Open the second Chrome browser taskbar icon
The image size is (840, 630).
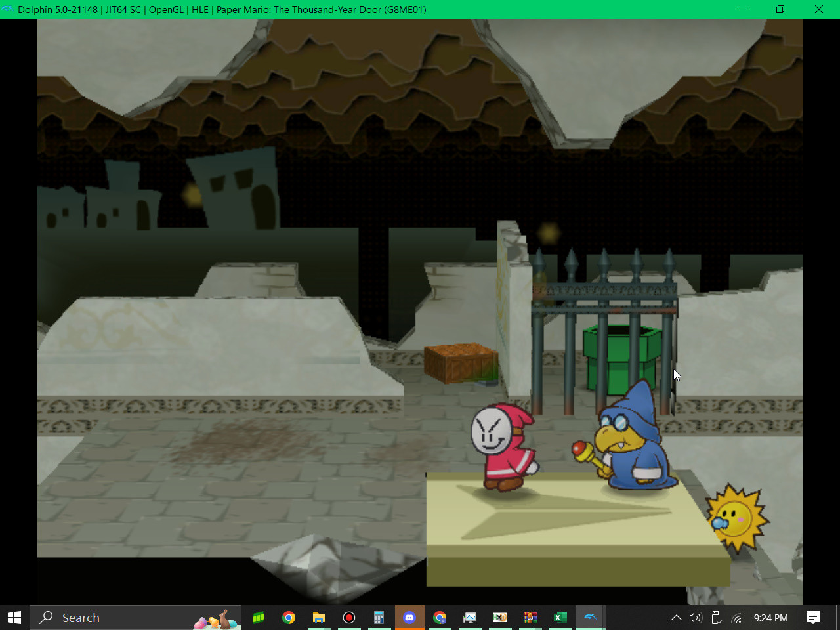[440, 618]
